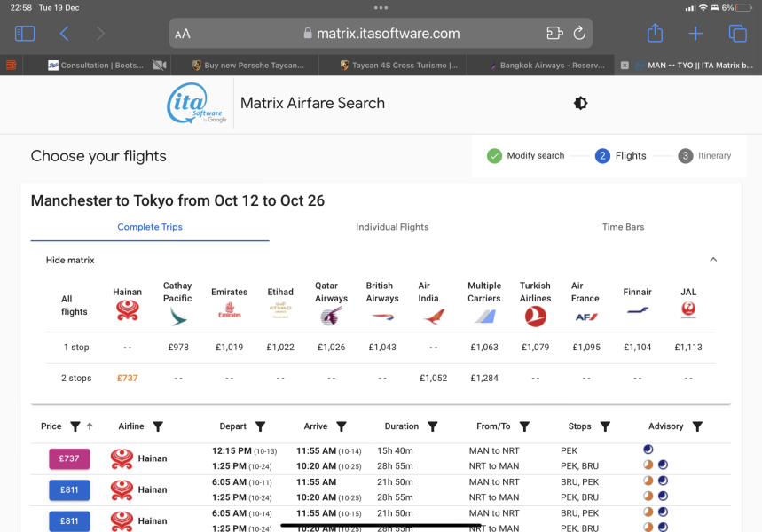Tap the AA reader settings button
This screenshot has width=762, height=532.
pyautogui.click(x=183, y=34)
